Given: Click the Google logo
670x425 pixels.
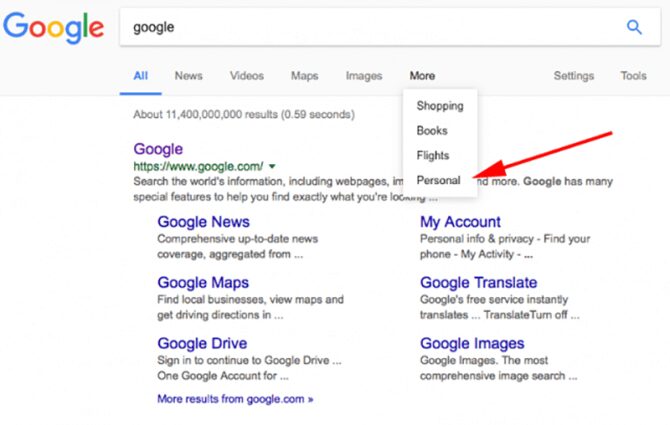Looking at the screenshot, I should pos(53,28).
